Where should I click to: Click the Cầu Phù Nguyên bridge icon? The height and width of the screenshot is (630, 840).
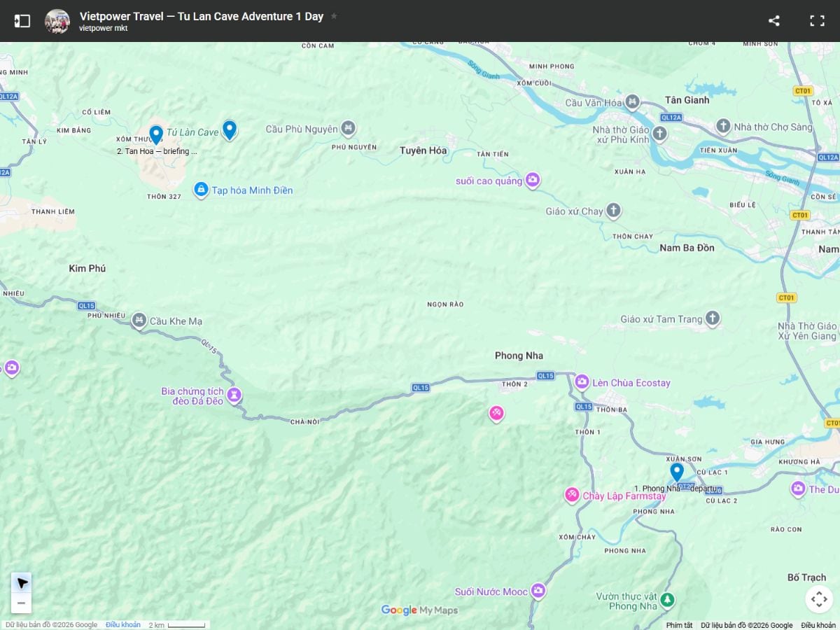pos(349,129)
